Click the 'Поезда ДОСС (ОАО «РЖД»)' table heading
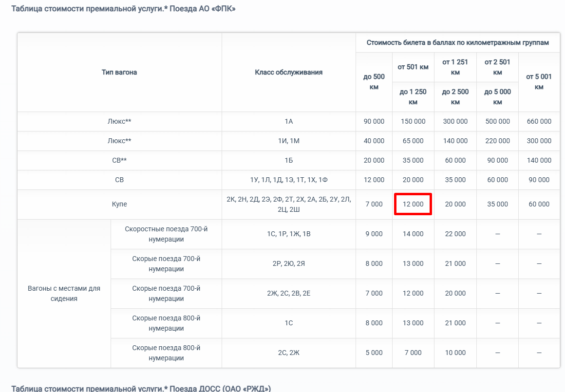 (141, 388)
